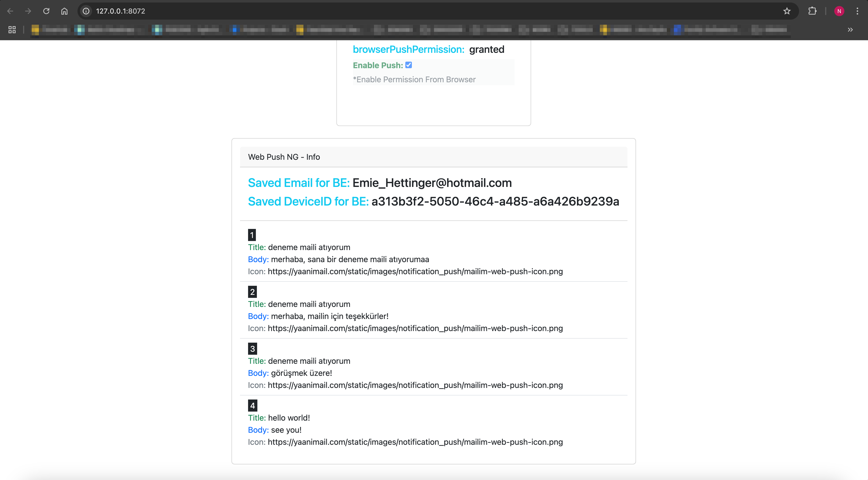Click the title 'hello world!'
868x480 pixels.
289,418
